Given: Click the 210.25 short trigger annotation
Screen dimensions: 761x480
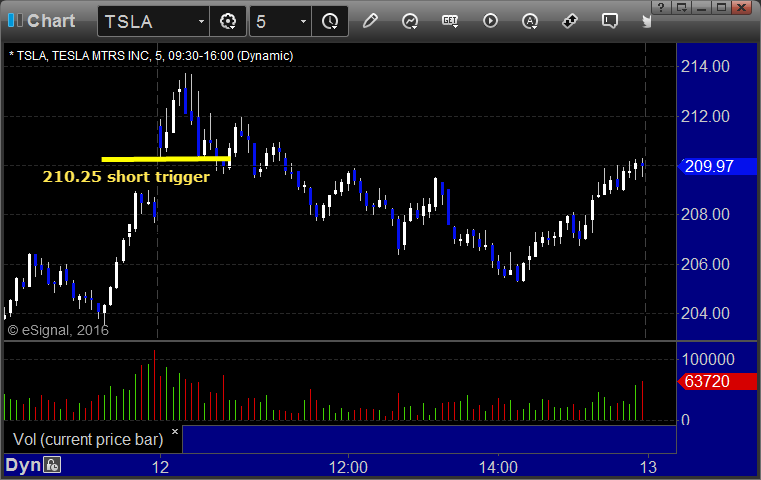Looking at the screenshot, I should tap(126, 177).
